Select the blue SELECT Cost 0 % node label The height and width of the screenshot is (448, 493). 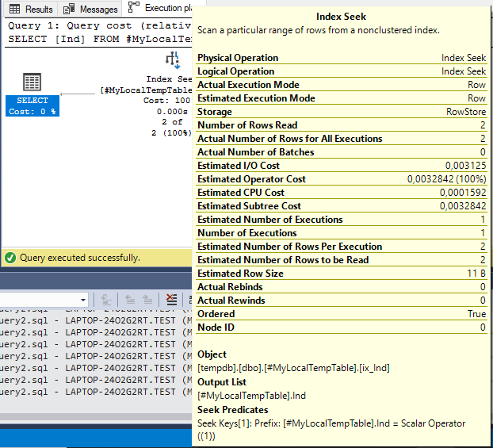click(x=32, y=105)
